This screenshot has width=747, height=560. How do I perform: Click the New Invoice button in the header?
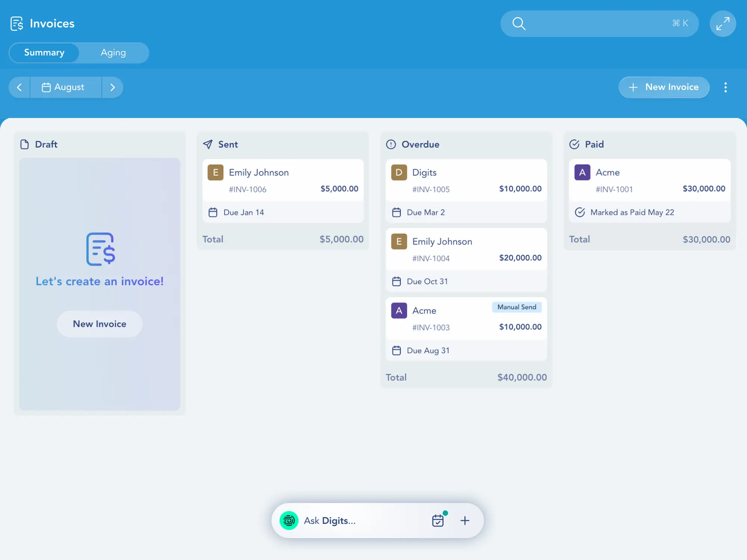(664, 87)
